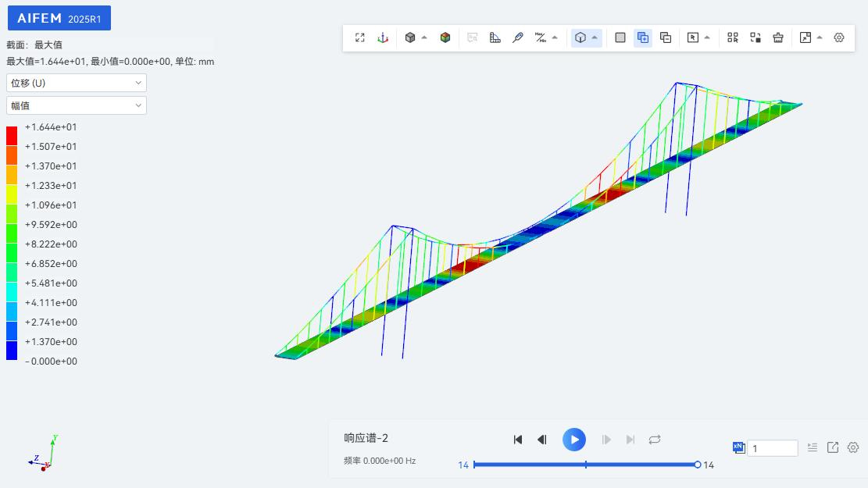Toggle the add-to-selection mode button
The width and height of the screenshot is (868, 488).
(x=643, y=37)
